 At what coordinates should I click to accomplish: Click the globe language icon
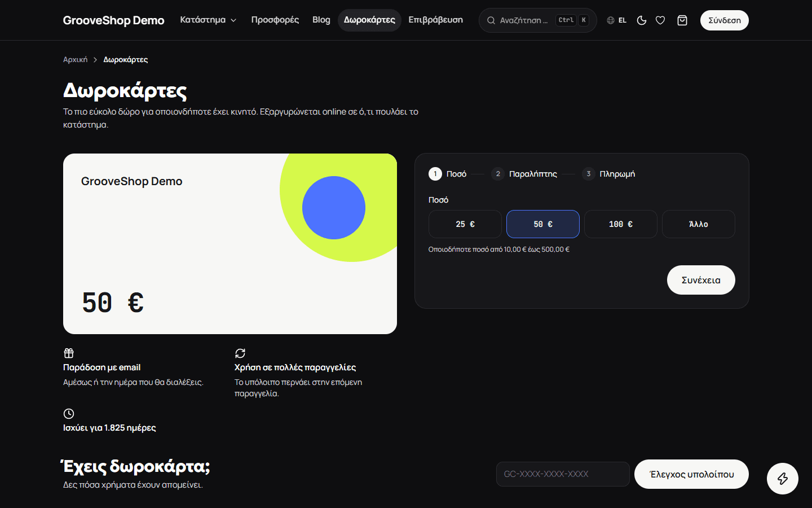pyautogui.click(x=611, y=20)
